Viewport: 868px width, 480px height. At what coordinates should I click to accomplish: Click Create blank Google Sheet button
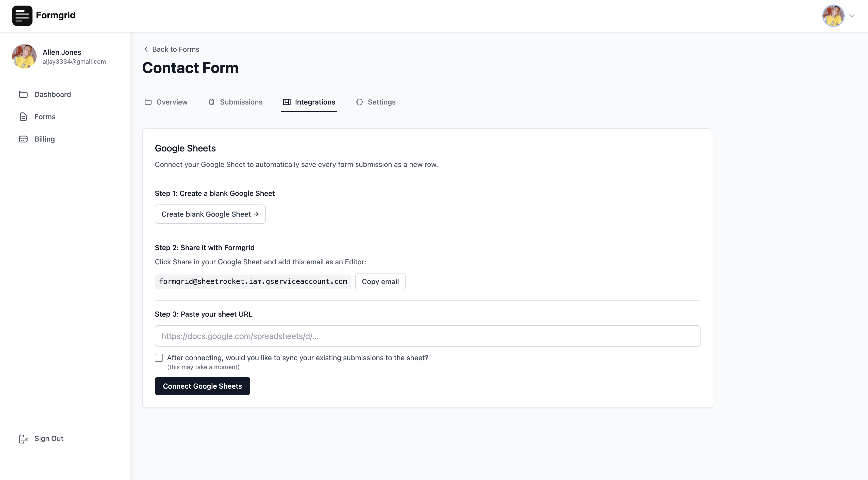(210, 214)
